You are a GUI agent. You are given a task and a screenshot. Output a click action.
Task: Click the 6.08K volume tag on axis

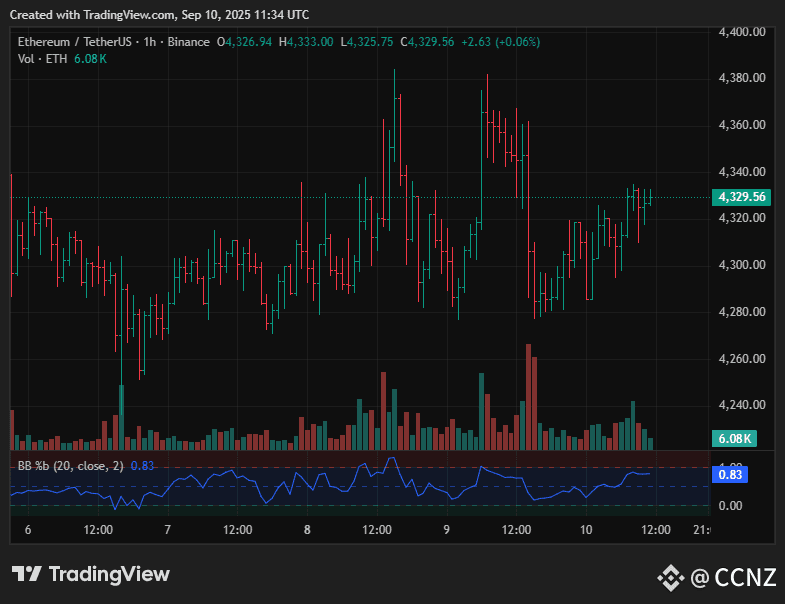(x=734, y=439)
